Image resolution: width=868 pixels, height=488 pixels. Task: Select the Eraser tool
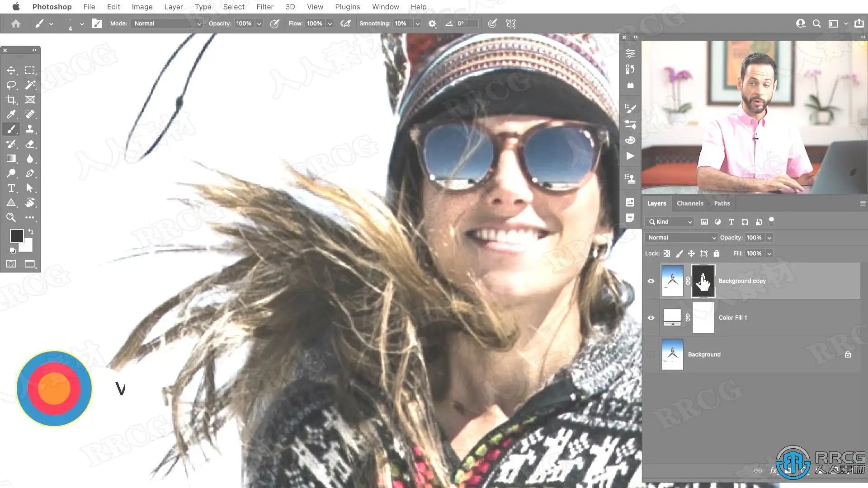pos(30,144)
